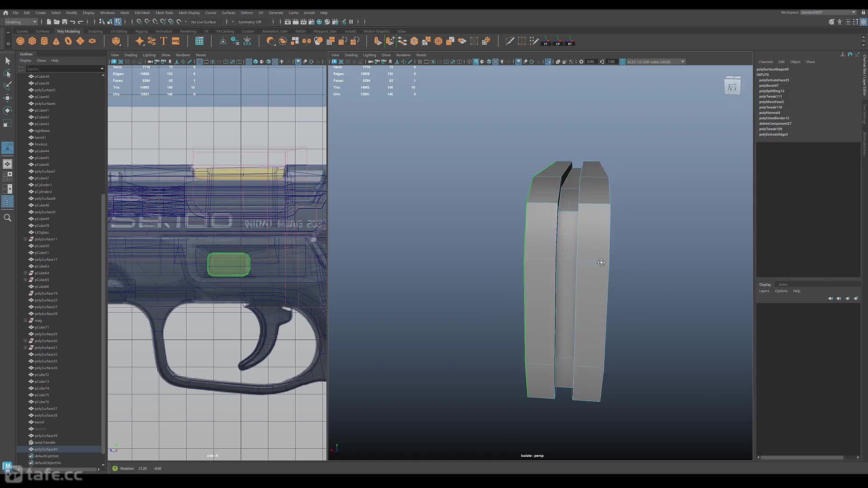Toggle Isolate Select in the persp panel
The width and height of the screenshot is (868, 488).
click(x=548, y=61)
